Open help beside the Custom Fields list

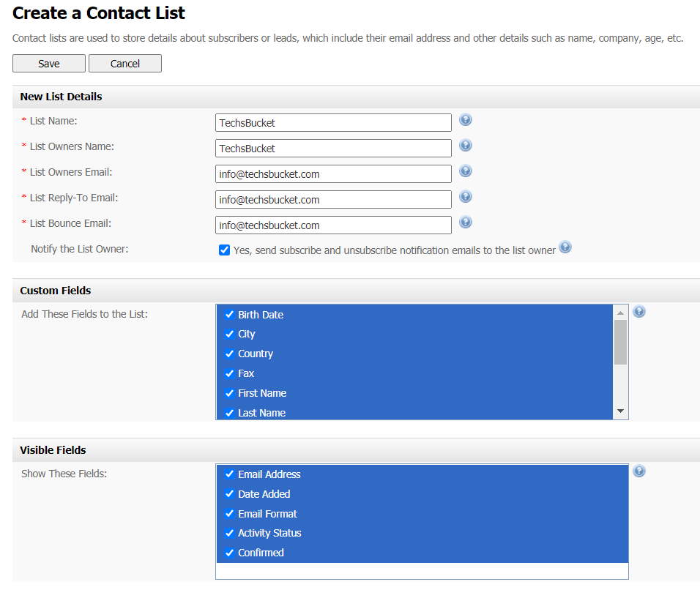coord(639,311)
